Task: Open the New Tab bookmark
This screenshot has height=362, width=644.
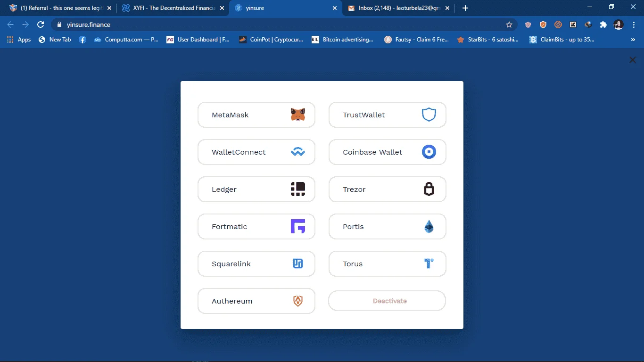Action: pyautogui.click(x=55, y=40)
